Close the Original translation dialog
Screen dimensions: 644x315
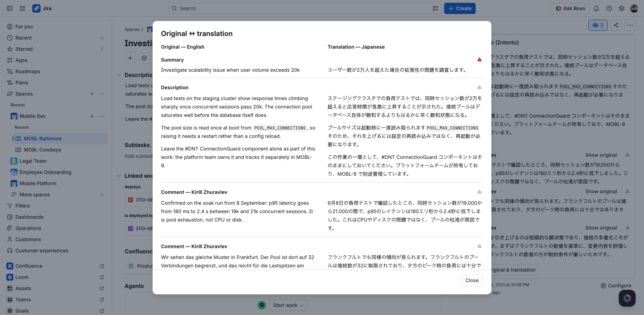point(472,280)
